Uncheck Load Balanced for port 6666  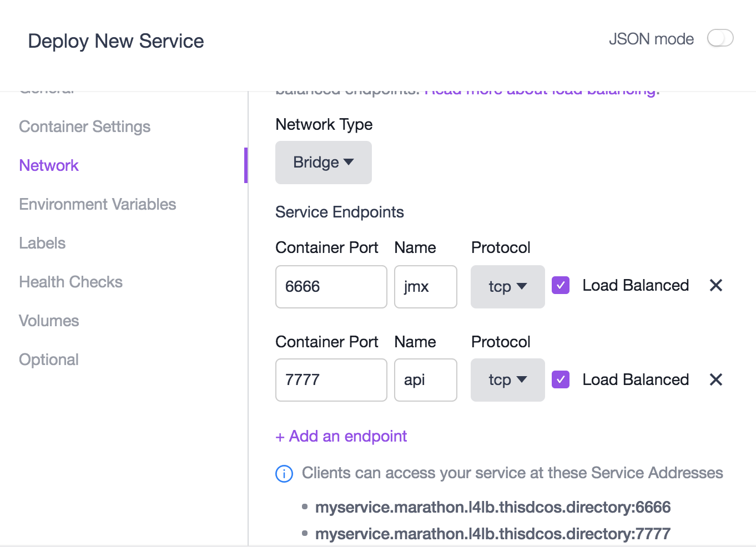(x=561, y=286)
